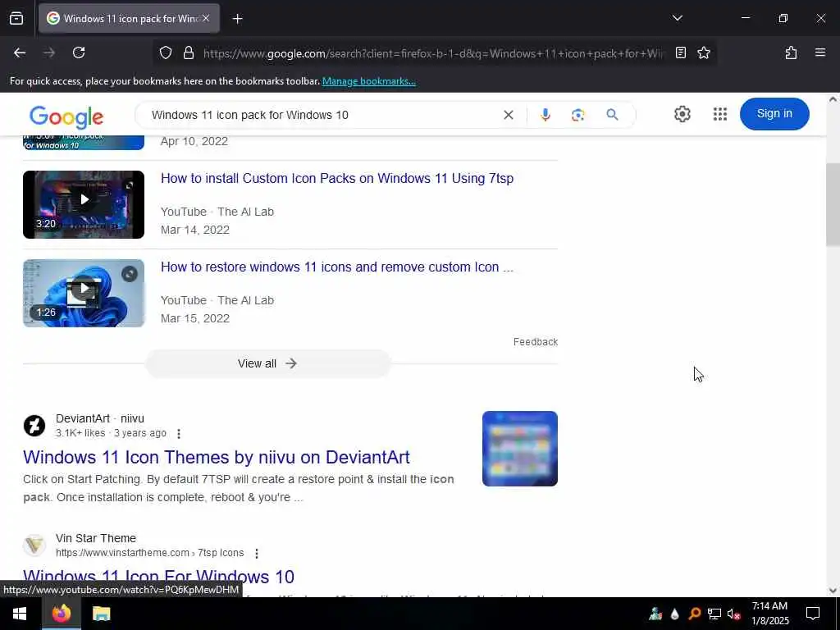The width and height of the screenshot is (840, 630).
Task: Open Vin Star Theme site favicon
Action: pos(34,546)
